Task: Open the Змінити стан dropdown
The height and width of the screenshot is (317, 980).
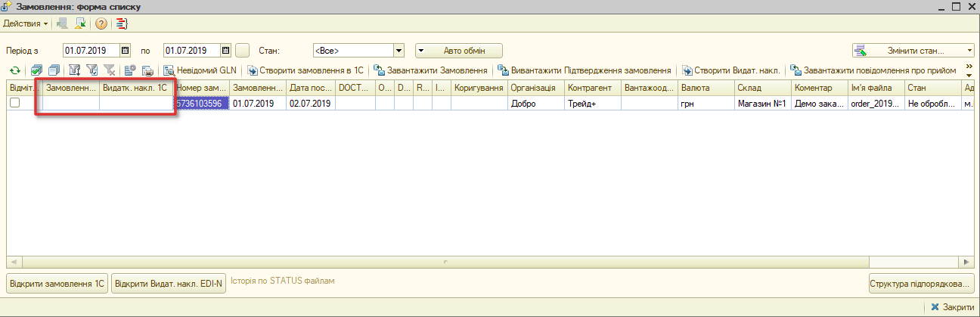Action: (x=913, y=51)
